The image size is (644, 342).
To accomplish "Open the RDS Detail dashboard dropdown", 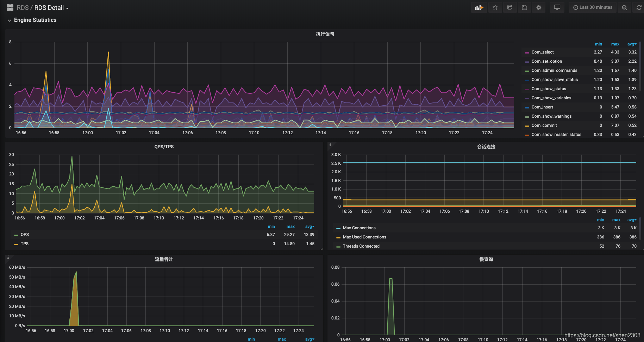I will coord(51,8).
